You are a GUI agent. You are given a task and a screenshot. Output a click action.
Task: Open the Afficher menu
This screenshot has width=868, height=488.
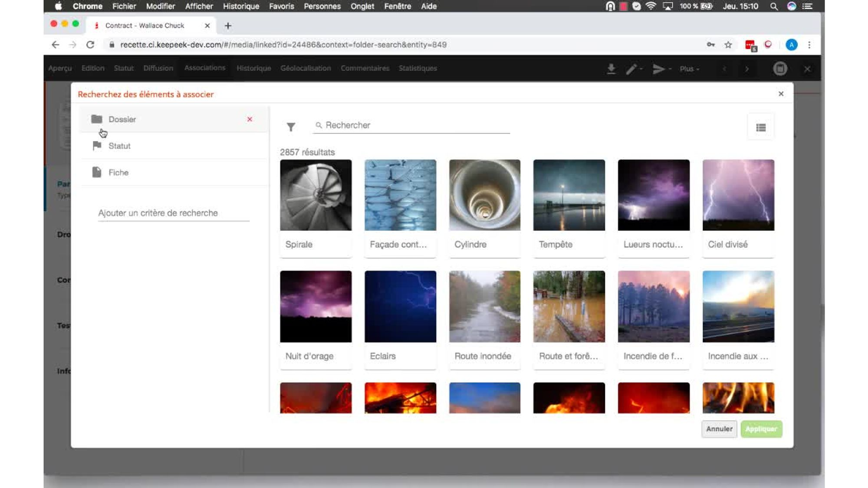coord(199,6)
